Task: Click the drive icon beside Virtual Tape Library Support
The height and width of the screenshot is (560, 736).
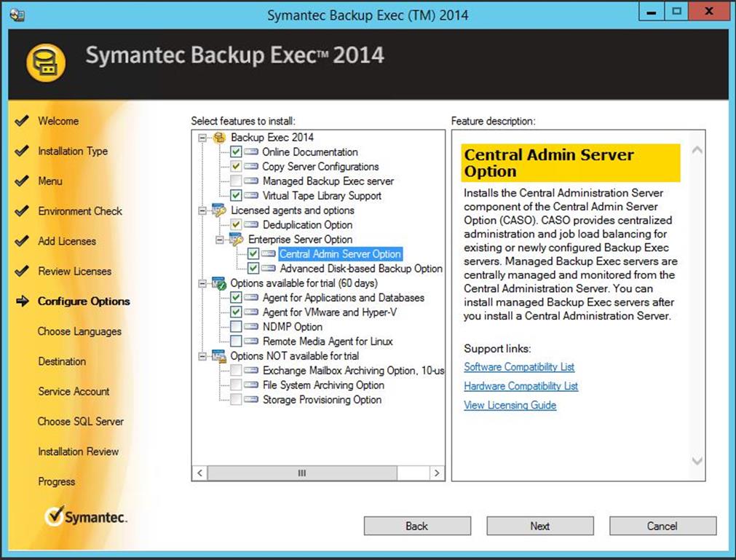Action: 251,196
